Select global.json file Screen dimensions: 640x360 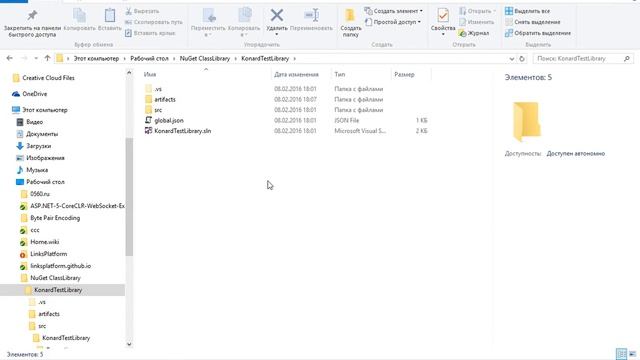(169, 120)
